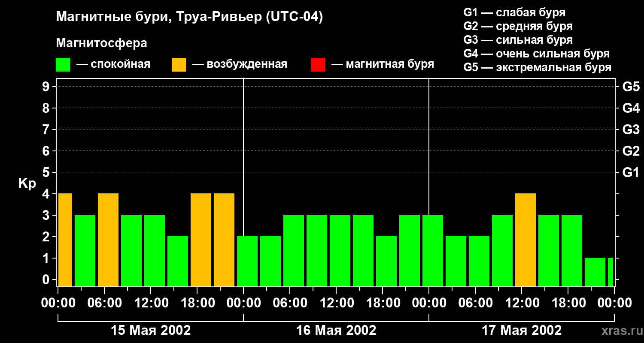Click the Kp axis value 7
This screenshot has width=644, height=343.
pyautogui.click(x=47, y=129)
